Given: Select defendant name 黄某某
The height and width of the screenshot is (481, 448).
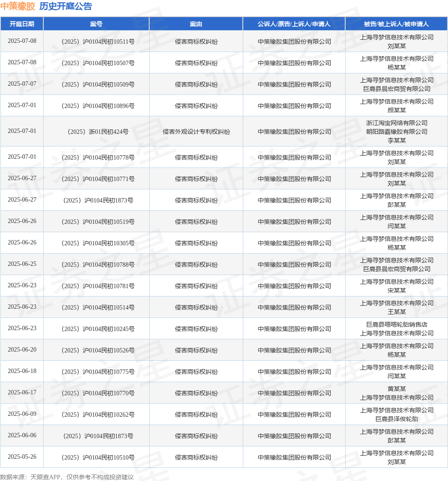Looking at the screenshot, I should point(397,389).
